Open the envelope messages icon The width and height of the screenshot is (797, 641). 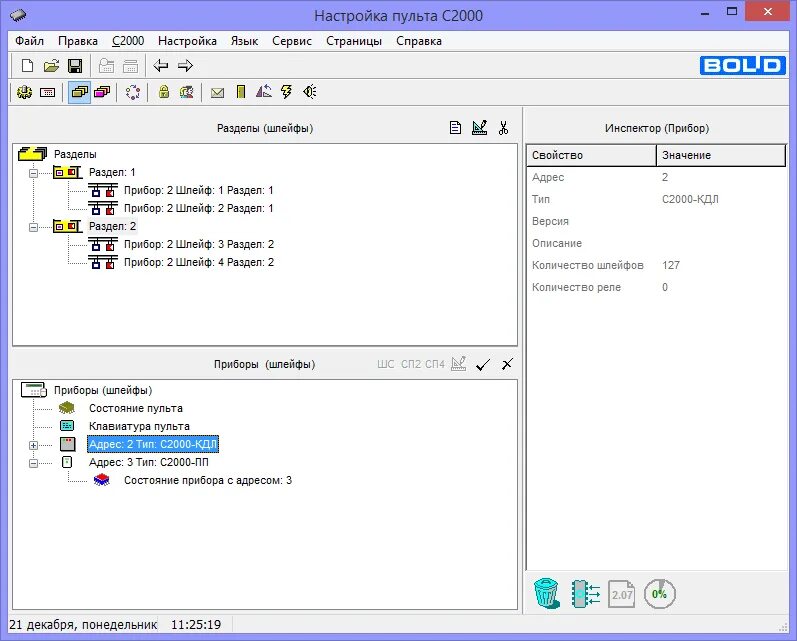pos(218,93)
